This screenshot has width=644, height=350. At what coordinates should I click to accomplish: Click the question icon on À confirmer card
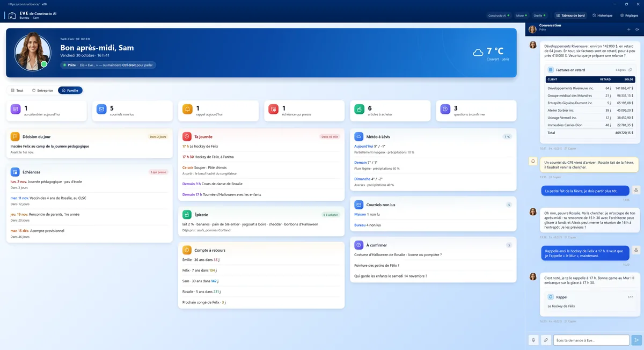coord(358,245)
